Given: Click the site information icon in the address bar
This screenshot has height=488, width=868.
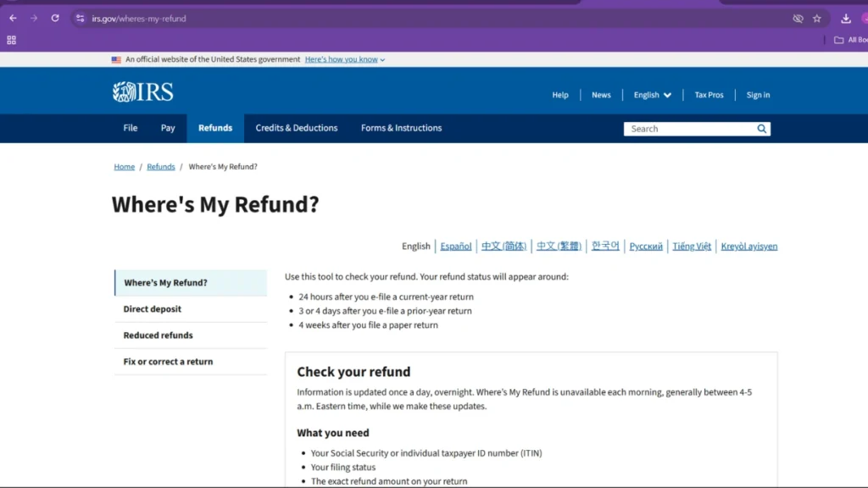Looking at the screenshot, I should [80, 18].
